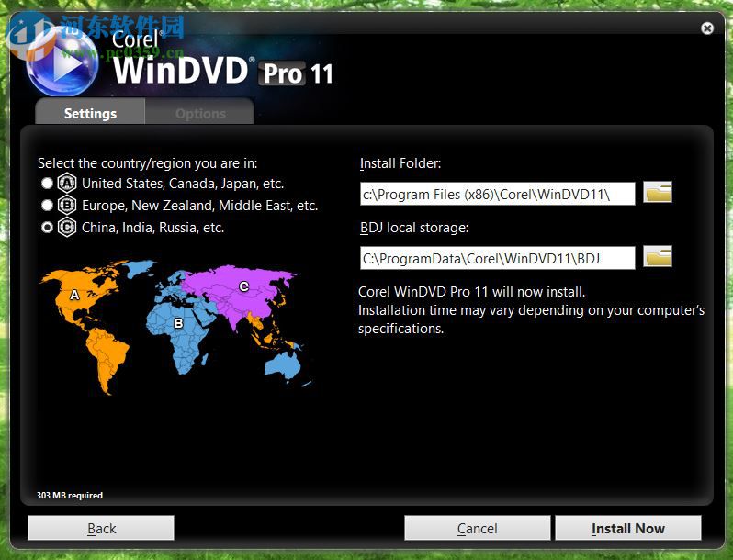Browse for the BDJ local storage folder
Image resolution: width=733 pixels, height=560 pixels.
point(658,256)
